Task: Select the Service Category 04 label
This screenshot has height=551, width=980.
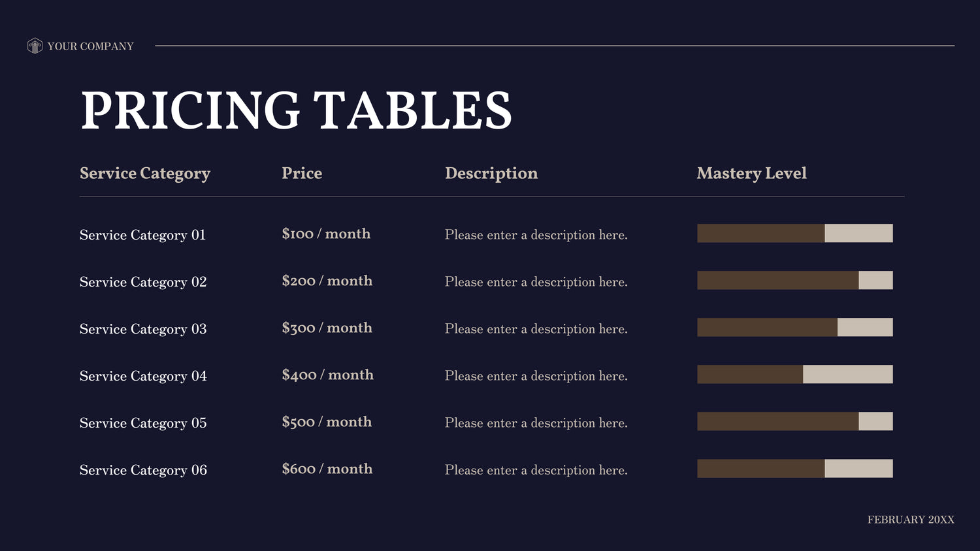Action: click(143, 376)
